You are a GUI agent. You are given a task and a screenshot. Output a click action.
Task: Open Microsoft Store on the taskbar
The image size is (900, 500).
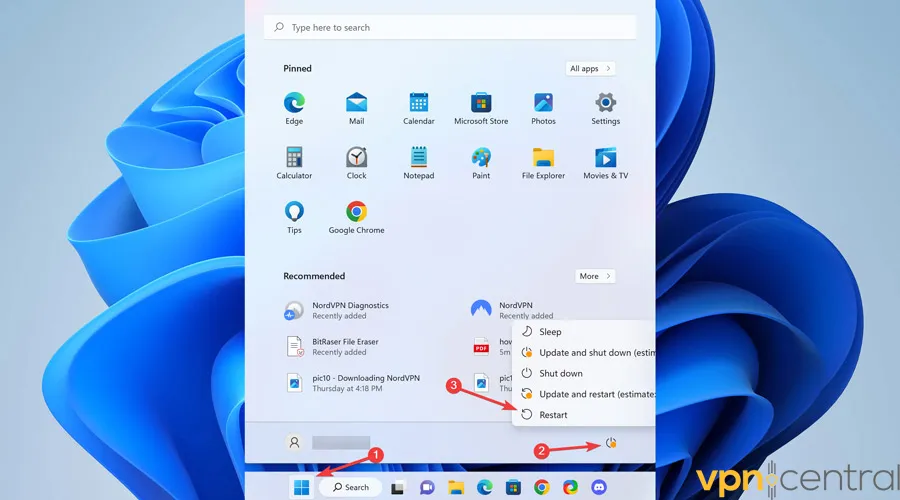pyautogui.click(x=513, y=487)
